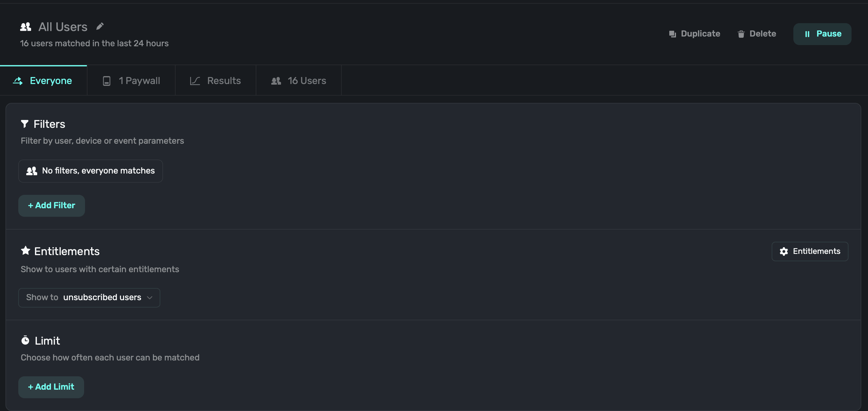Click the Delete audience button
This screenshot has height=411, width=868.
pos(762,34)
